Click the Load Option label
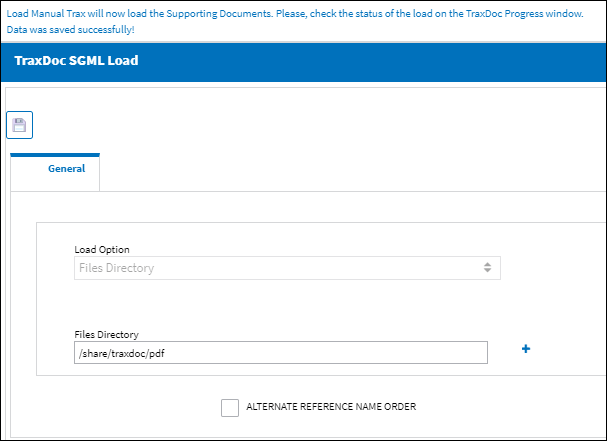The height and width of the screenshot is (441, 607). tap(102, 250)
